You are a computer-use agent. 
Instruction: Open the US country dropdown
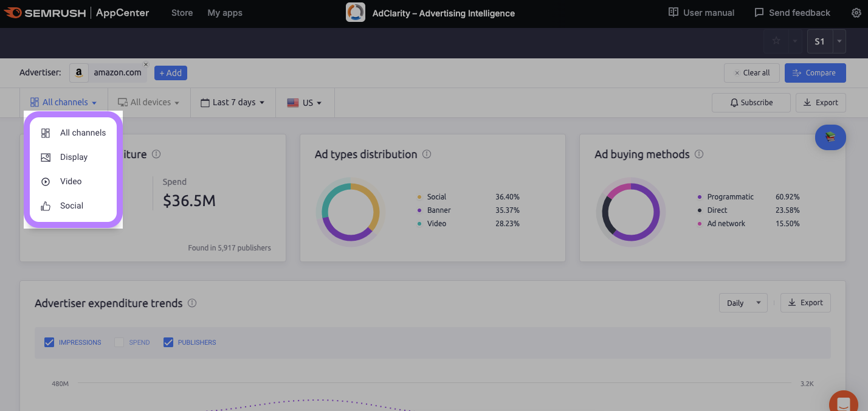(x=305, y=103)
